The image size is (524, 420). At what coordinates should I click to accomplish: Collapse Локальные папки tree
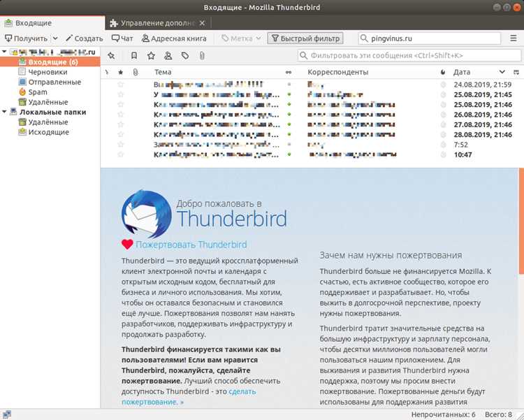4,112
